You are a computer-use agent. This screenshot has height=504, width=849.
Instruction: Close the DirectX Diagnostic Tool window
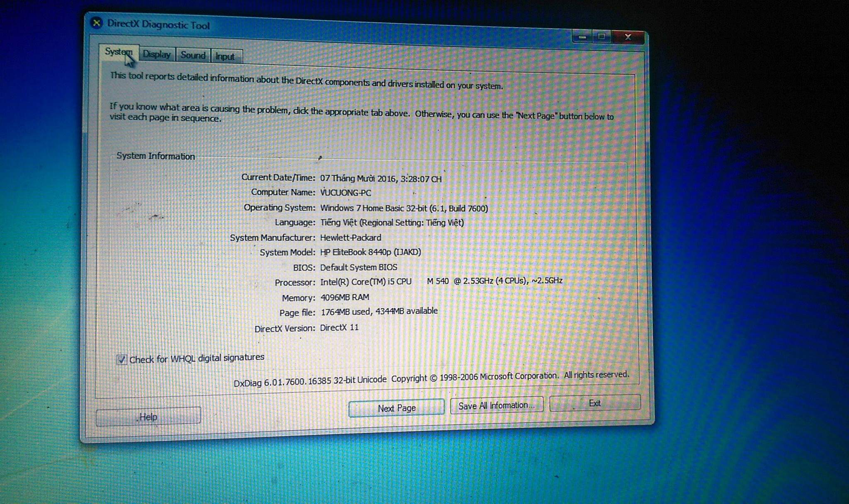click(x=628, y=37)
